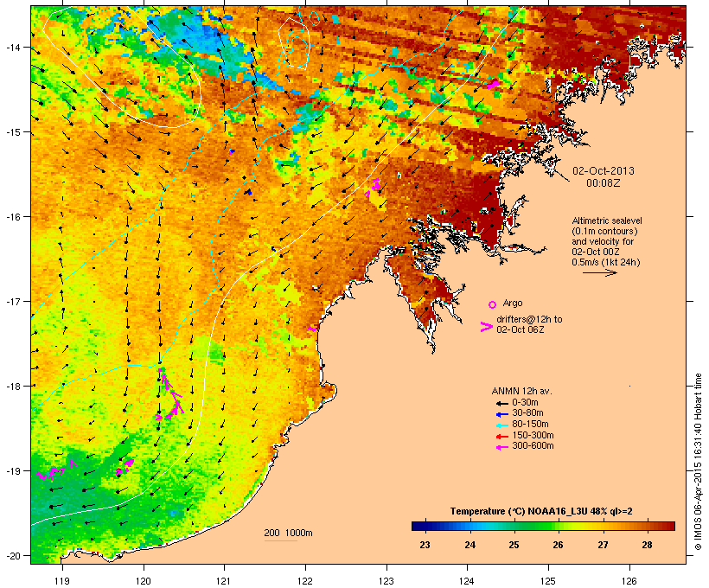Click the 'Altimetric sealevel' caption line

click(607, 220)
